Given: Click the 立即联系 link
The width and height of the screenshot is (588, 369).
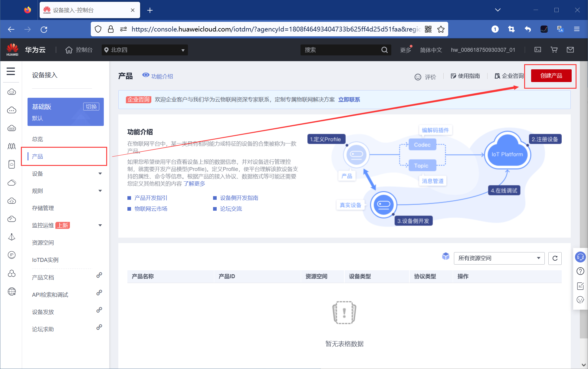Looking at the screenshot, I should click(x=349, y=99).
